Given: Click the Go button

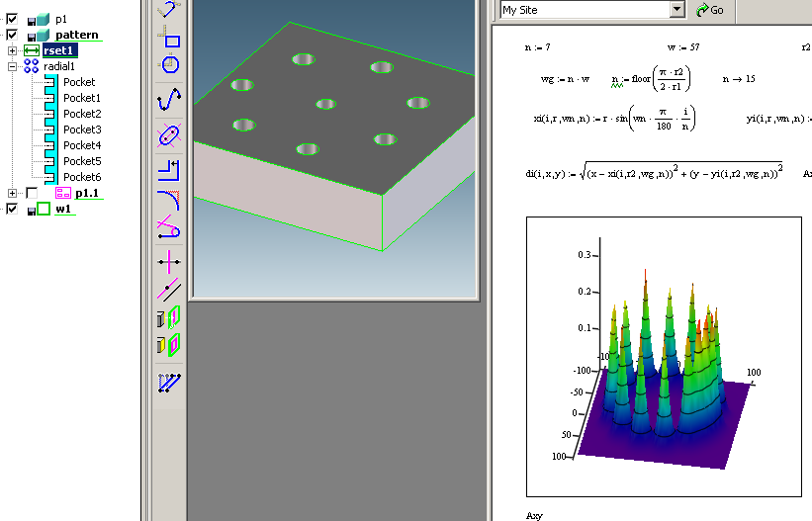Looking at the screenshot, I should 710,10.
